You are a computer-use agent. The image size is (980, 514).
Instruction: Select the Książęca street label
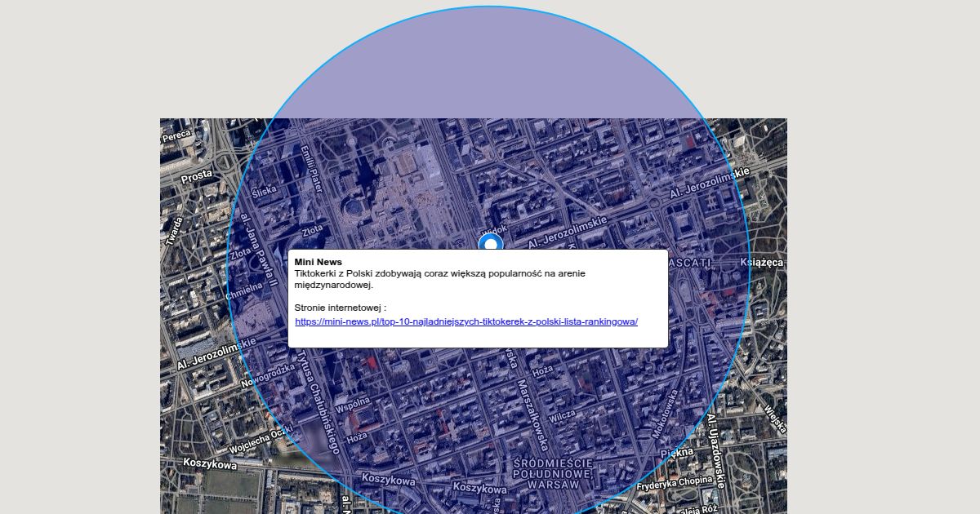[x=761, y=262]
